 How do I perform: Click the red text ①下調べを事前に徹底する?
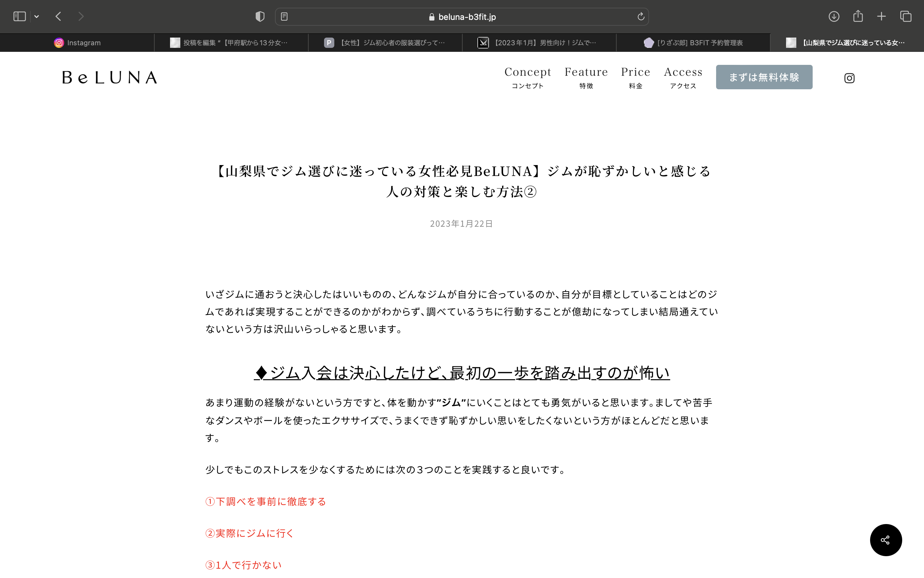point(266,502)
